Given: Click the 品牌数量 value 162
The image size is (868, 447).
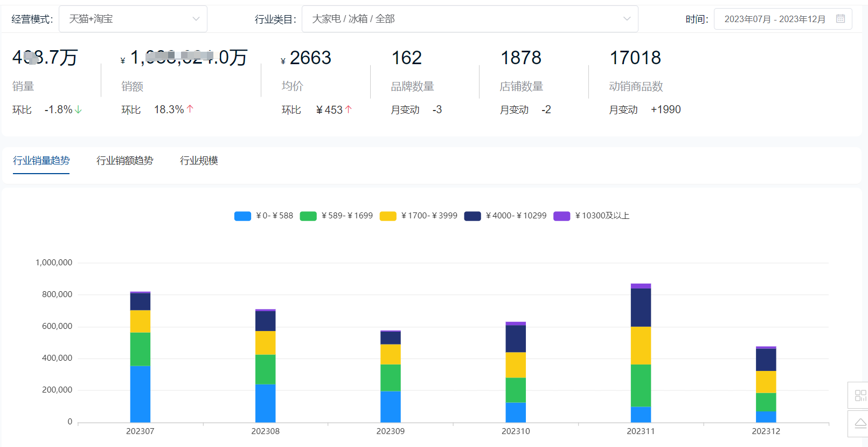Looking at the screenshot, I should (x=407, y=58).
